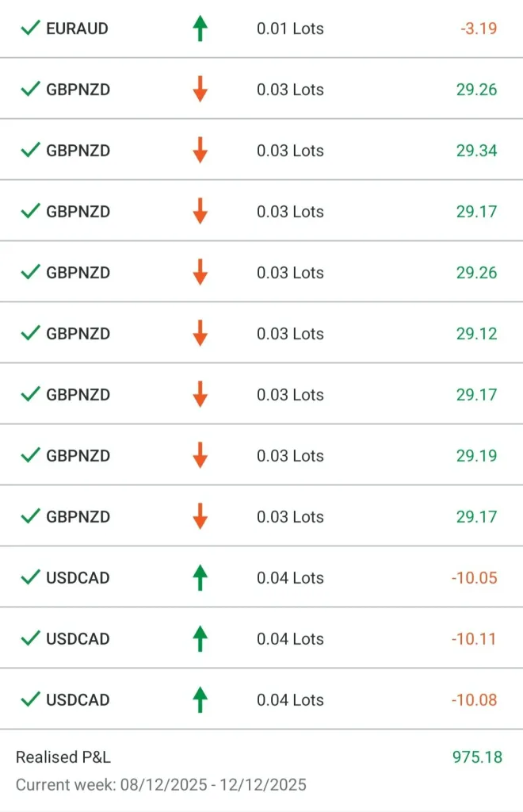Toggle the checkmark on the 29.34 GBPNZD trade
This screenshot has height=812, width=523.
pos(30,151)
